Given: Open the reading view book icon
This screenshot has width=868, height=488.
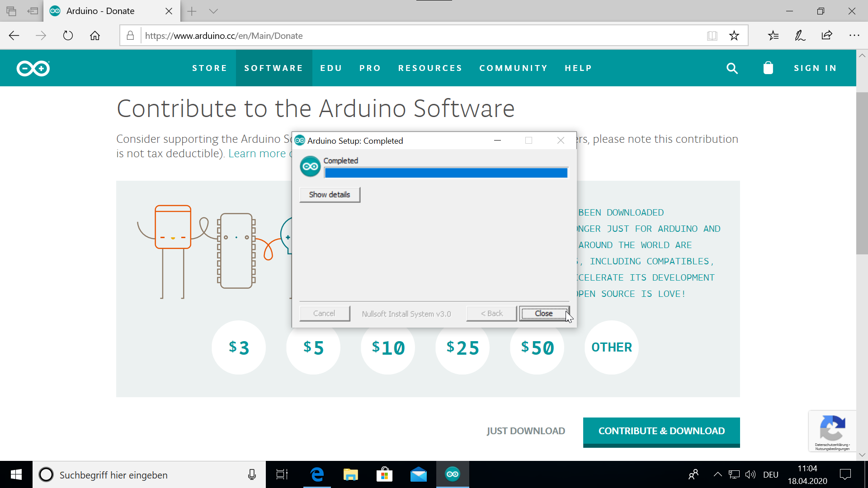Looking at the screenshot, I should pyautogui.click(x=712, y=36).
